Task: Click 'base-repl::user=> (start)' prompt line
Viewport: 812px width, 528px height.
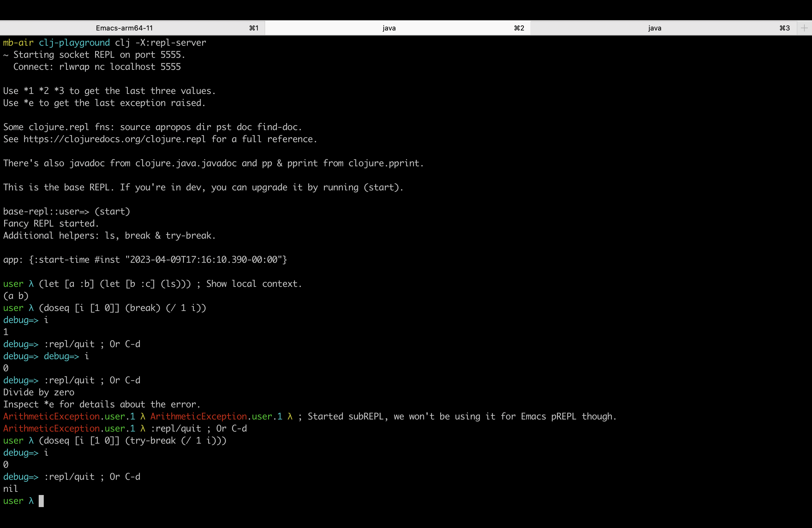Action: 67,211
